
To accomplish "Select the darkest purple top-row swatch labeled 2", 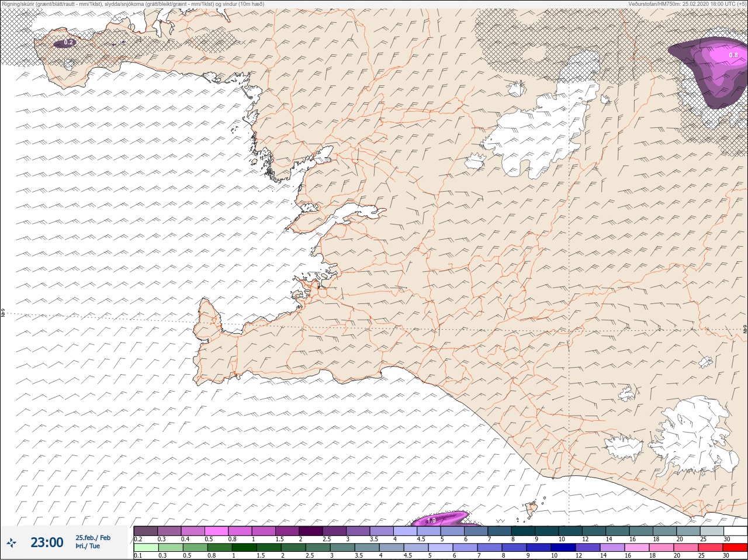I will click(x=311, y=531).
